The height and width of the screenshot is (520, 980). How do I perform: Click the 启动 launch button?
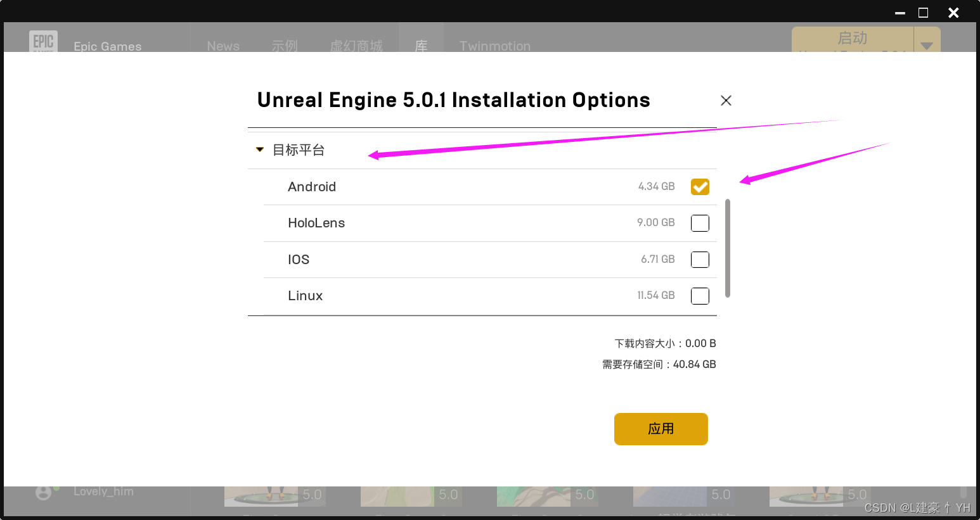[x=853, y=39]
